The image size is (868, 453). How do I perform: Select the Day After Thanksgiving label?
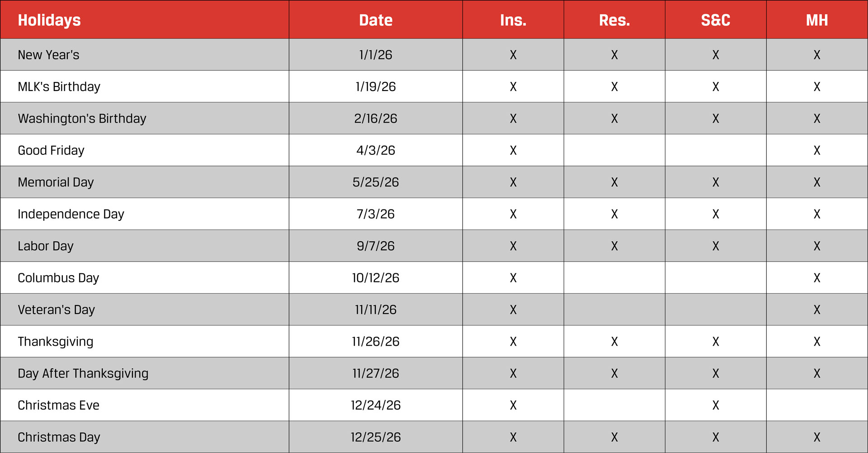[83, 373]
